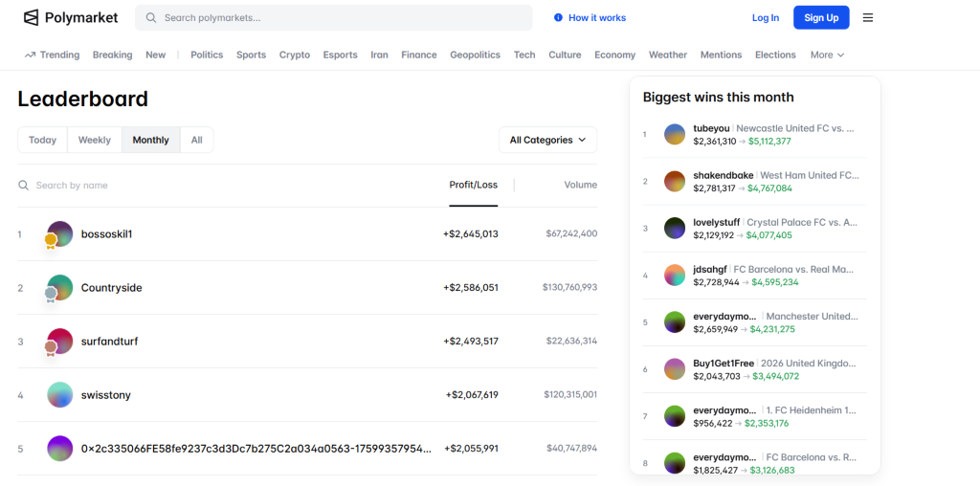Open the 0x2c335066 wallet avatar
The width and height of the screenshot is (980, 486).
pyautogui.click(x=60, y=449)
